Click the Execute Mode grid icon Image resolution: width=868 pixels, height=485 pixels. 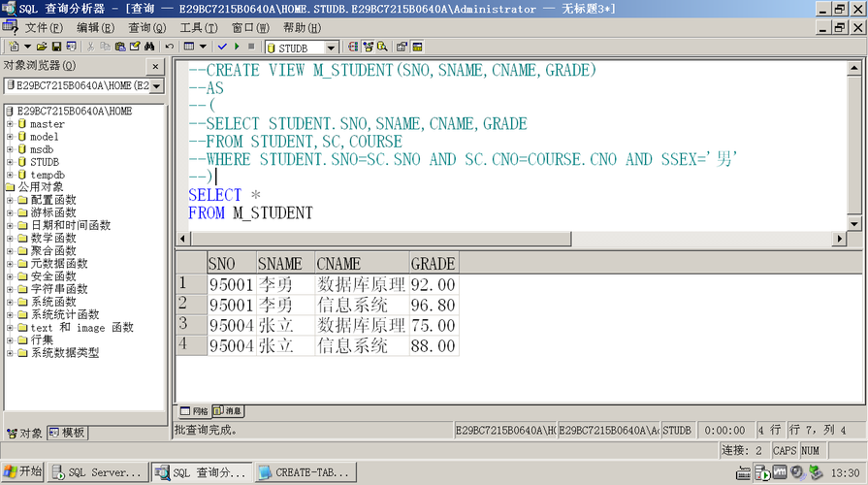(189, 48)
